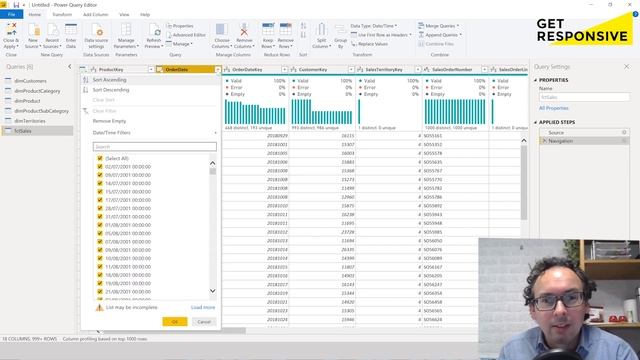The width and height of the screenshot is (640, 360).
Task: Click the ribbon sort descending icon
Action: 303,35
